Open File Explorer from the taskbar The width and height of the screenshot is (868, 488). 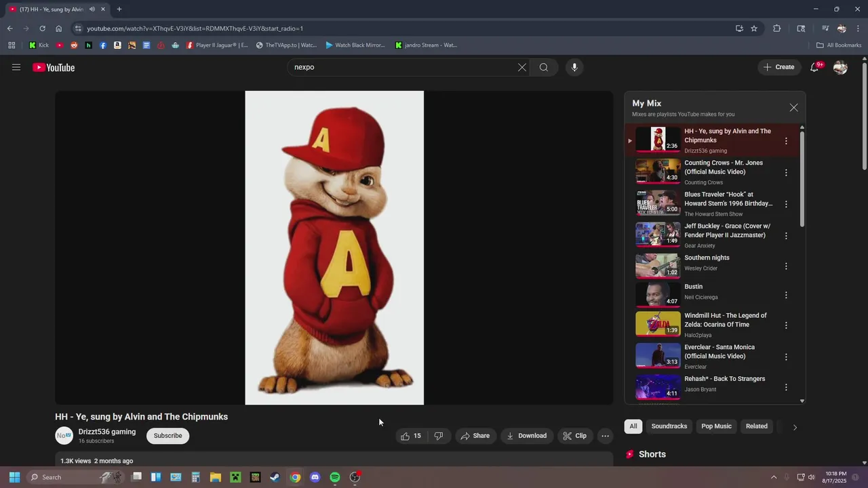(x=215, y=477)
